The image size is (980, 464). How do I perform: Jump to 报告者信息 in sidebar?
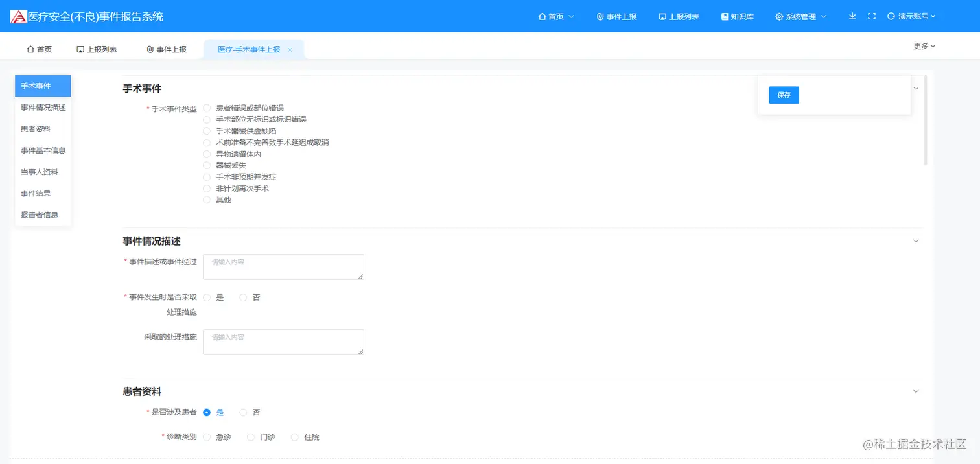click(x=43, y=215)
